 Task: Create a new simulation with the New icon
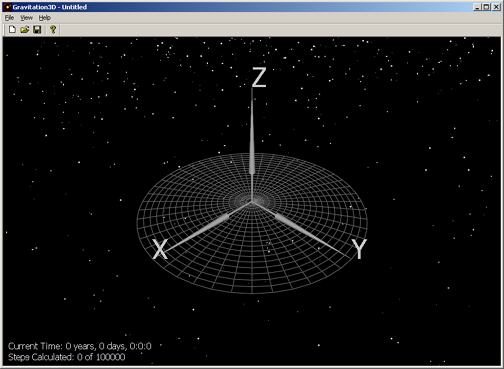pos(12,30)
